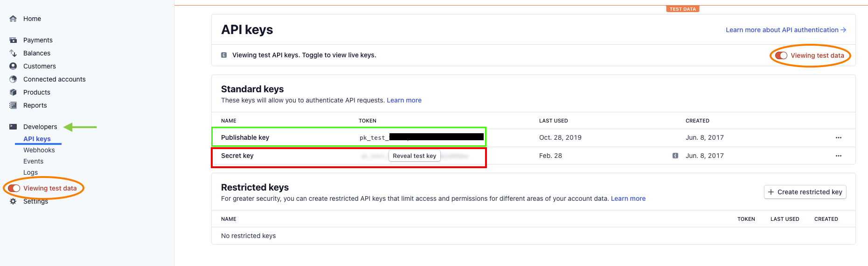This screenshot has width=868, height=266.
Task: Click the Reveal test key button
Action: click(415, 156)
